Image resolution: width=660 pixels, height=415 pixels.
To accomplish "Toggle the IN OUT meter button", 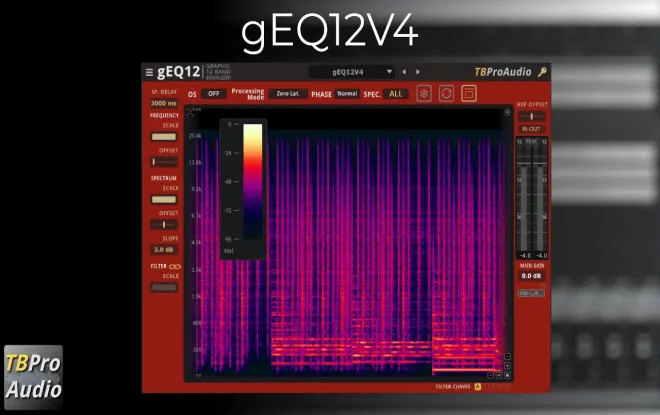I will pyautogui.click(x=532, y=129).
